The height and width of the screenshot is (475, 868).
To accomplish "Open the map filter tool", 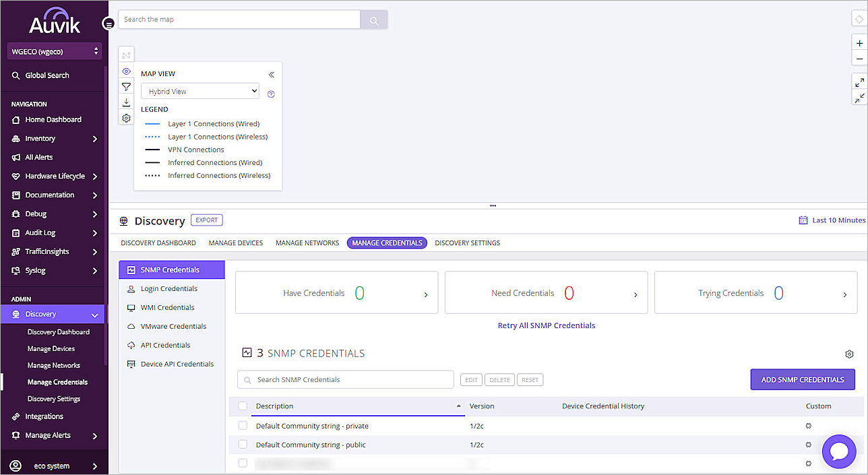I will (126, 86).
